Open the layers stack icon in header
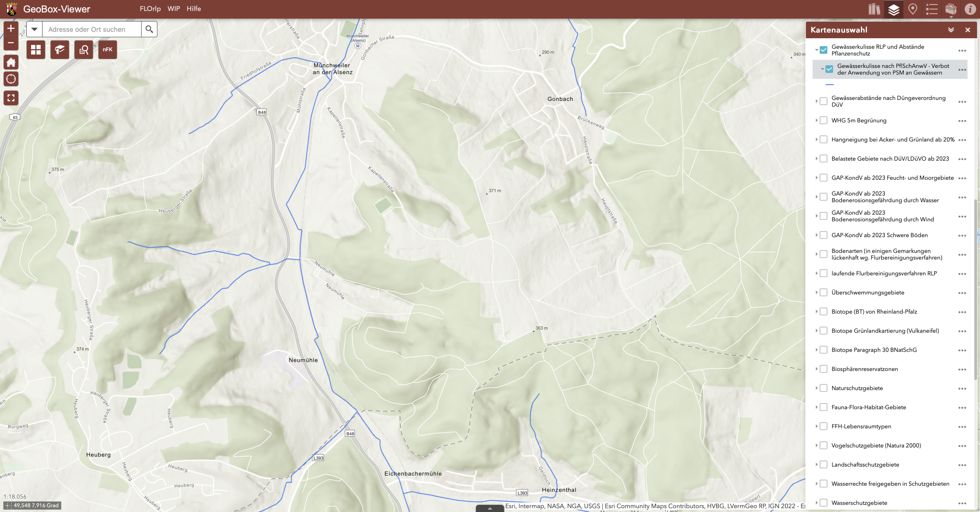This screenshot has width=980, height=512. point(894,9)
